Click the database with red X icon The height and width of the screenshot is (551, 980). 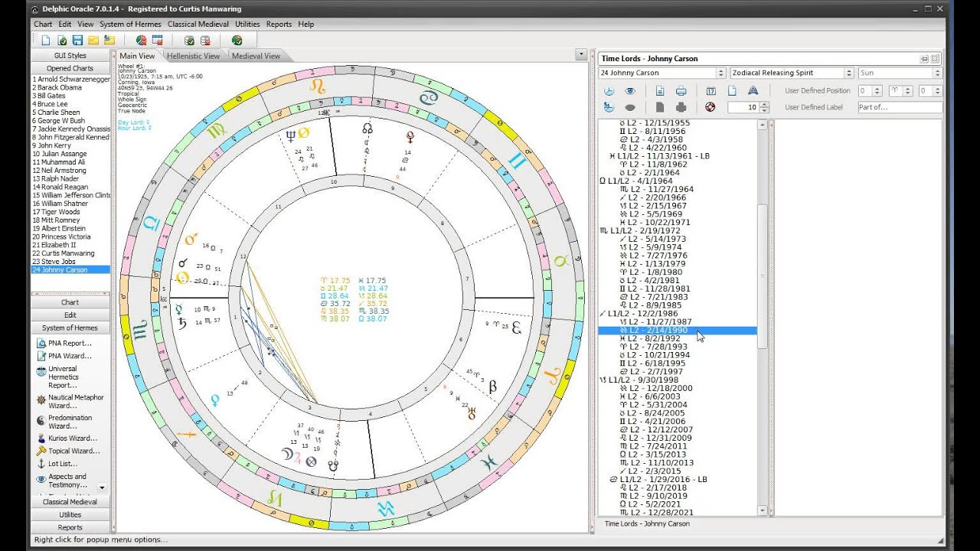click(205, 40)
